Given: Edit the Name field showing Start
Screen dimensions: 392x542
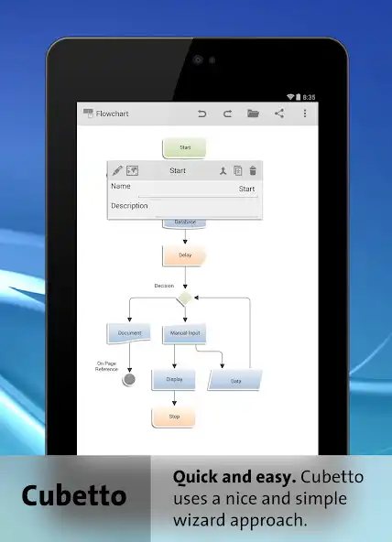Looking at the screenshot, I should coord(198,190).
